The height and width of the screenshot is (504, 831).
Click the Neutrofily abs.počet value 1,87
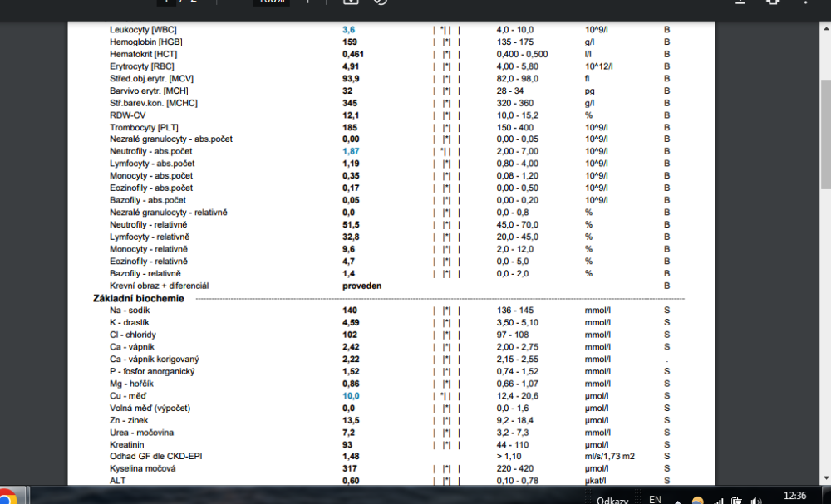pos(351,152)
